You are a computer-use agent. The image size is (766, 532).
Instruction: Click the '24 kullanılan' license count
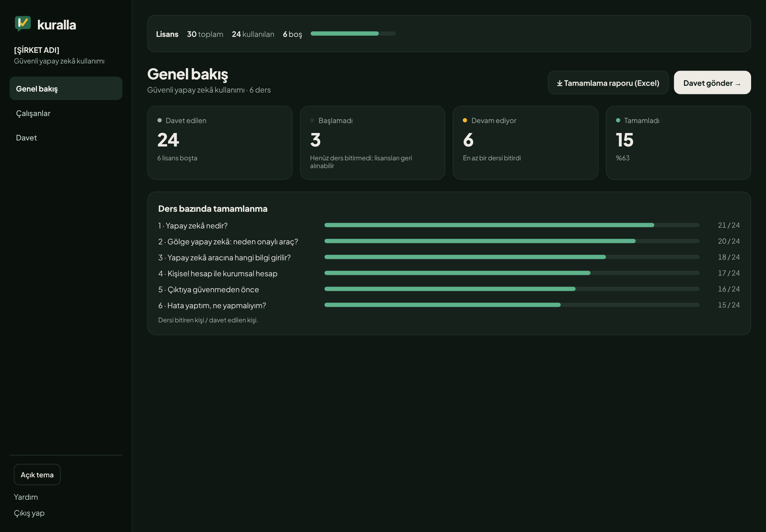click(x=253, y=34)
